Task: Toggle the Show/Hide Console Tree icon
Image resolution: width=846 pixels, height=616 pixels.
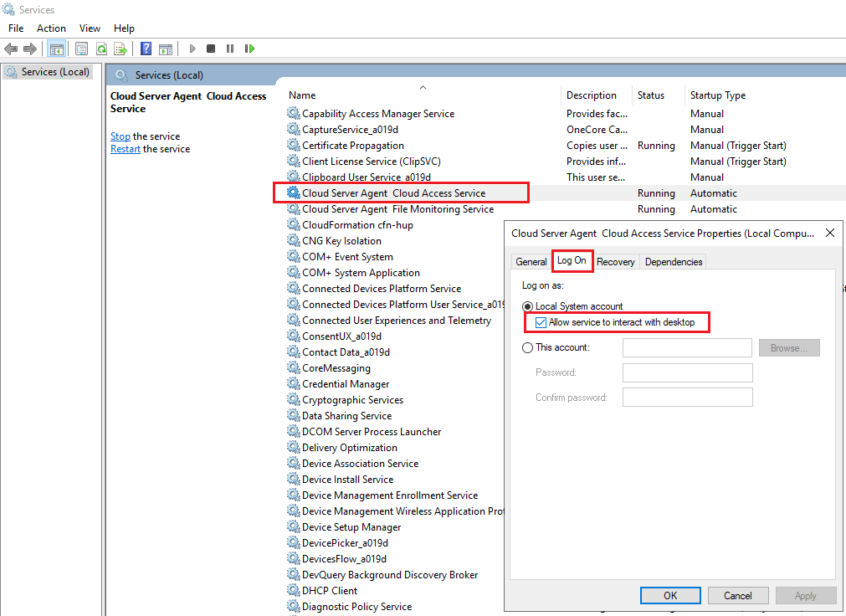Action: (57, 49)
